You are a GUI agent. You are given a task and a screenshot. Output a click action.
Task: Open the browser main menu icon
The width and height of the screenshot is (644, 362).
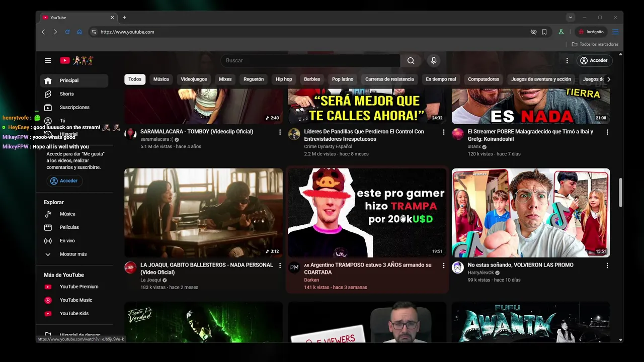pos(615,32)
